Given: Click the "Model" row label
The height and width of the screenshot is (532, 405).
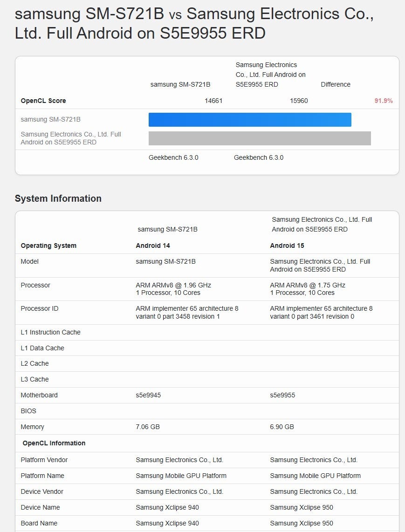Looking at the screenshot, I should 29,262.
